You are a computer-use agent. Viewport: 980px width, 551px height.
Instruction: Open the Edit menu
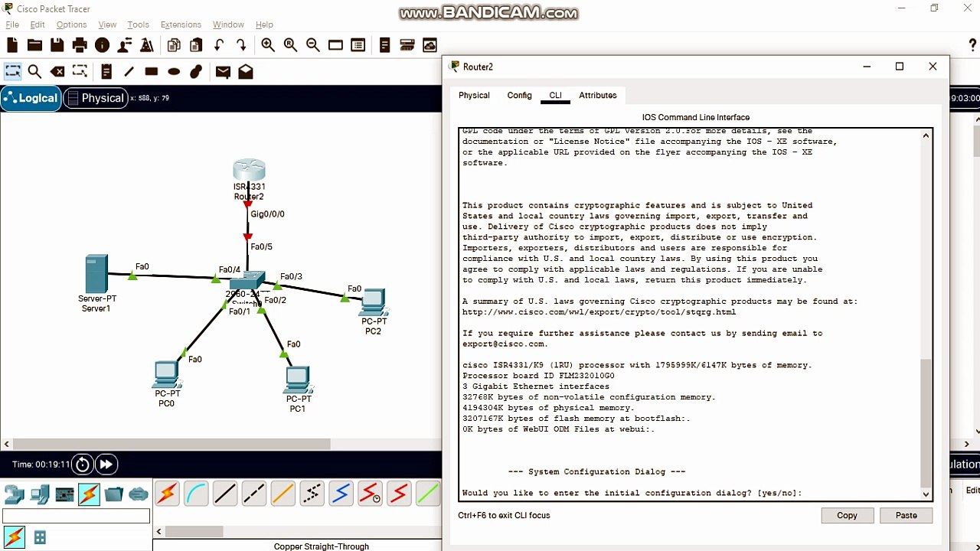[x=38, y=24]
